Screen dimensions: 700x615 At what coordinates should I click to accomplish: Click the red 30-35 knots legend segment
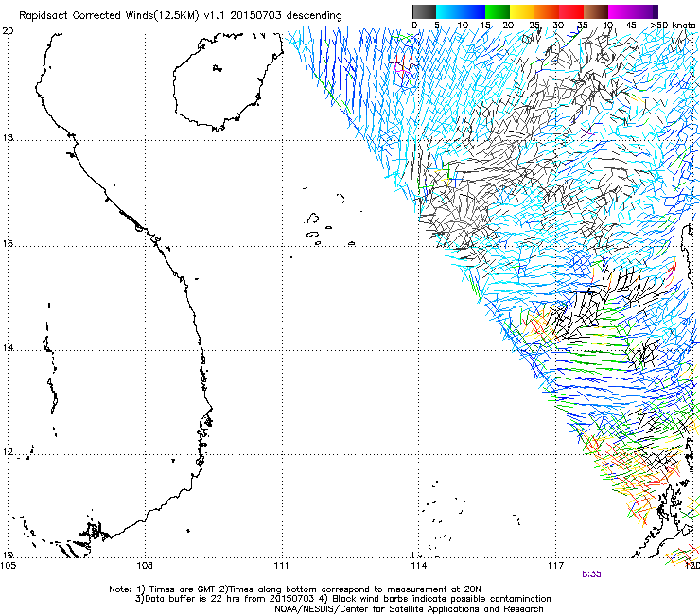pyautogui.click(x=571, y=11)
